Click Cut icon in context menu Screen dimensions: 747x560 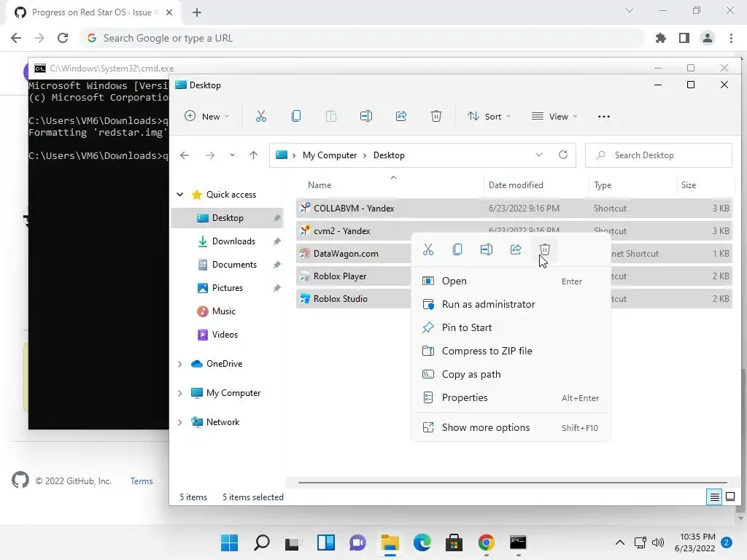(x=428, y=249)
